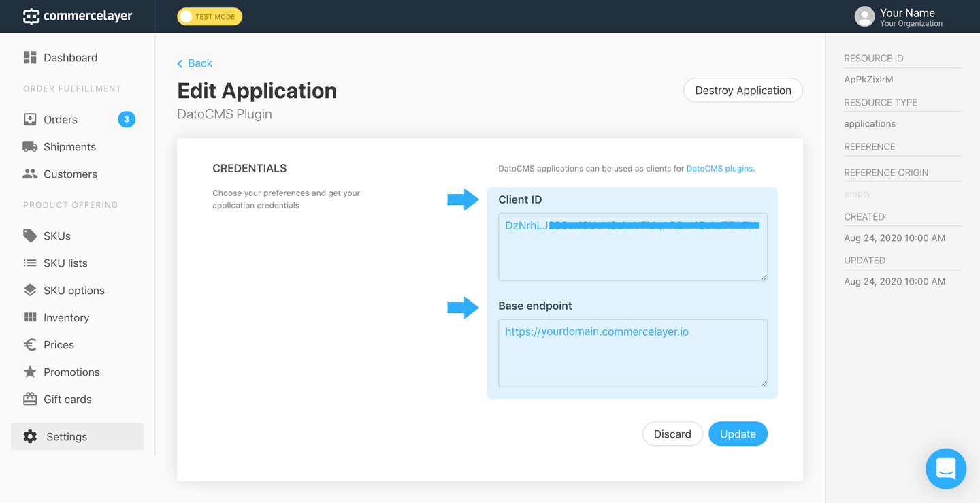Grab the Client ID field resize handle

coord(764,276)
